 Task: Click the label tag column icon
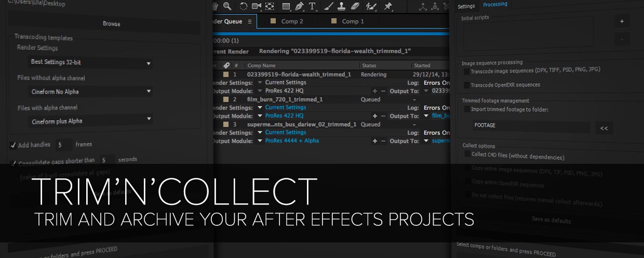(226, 66)
